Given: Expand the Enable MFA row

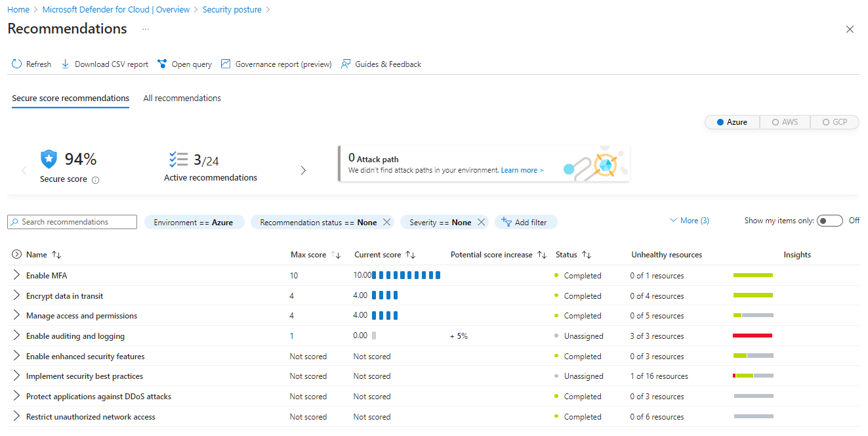Looking at the screenshot, I should point(17,276).
